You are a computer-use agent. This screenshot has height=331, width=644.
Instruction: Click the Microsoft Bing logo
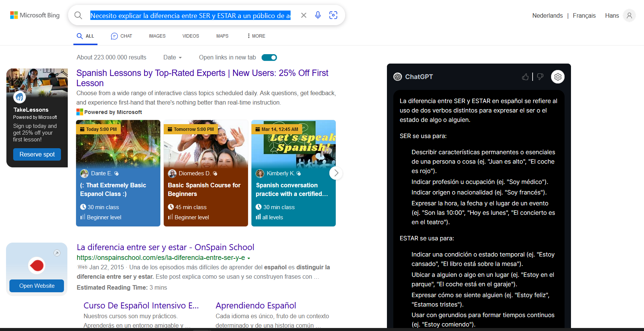pyautogui.click(x=35, y=15)
